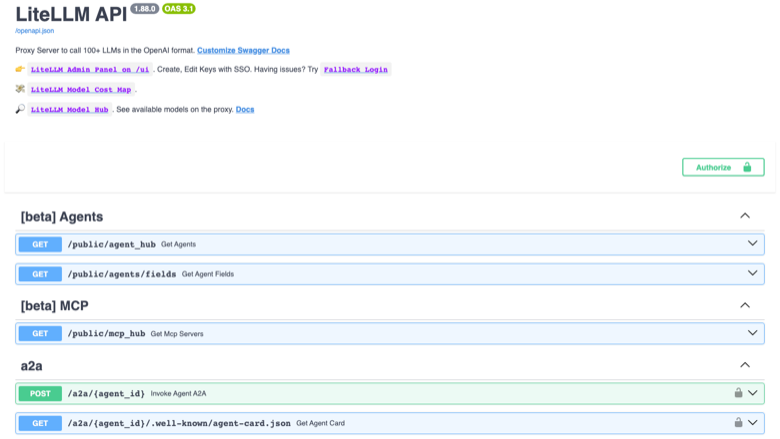
Task: Click the Get Agents summary text
Action: (x=179, y=244)
